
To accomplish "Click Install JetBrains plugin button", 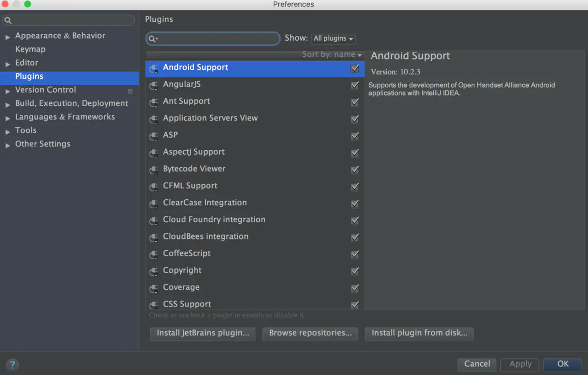I will 203,333.
